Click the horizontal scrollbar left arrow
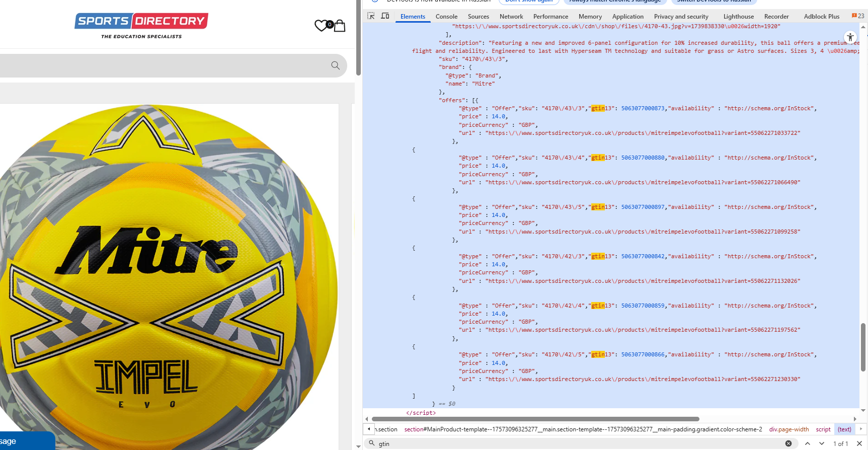 367,419
